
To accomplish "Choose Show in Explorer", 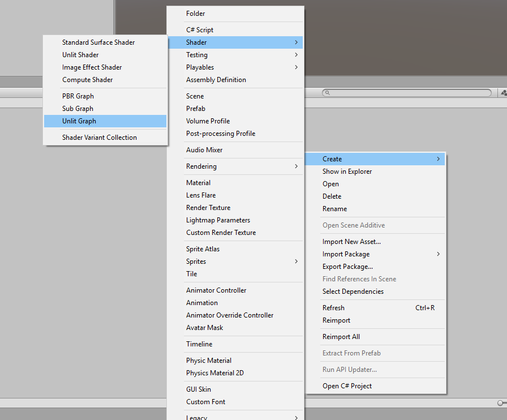I will 347,172.
